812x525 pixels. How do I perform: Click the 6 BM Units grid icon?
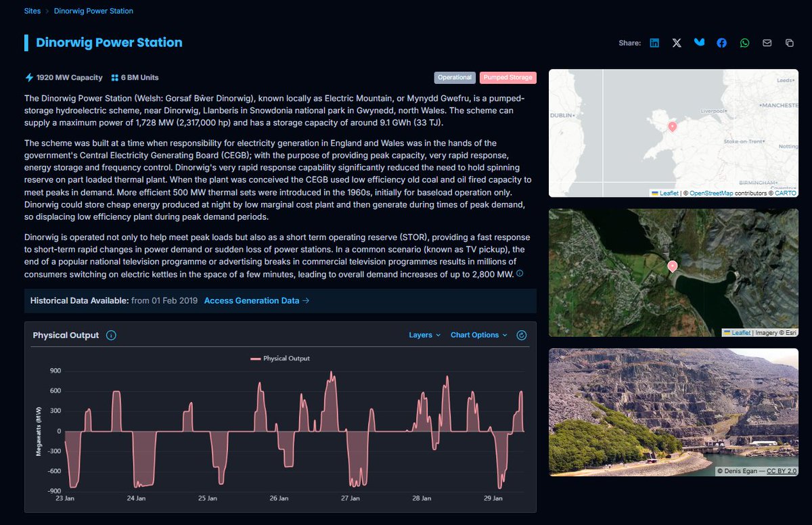coord(114,78)
